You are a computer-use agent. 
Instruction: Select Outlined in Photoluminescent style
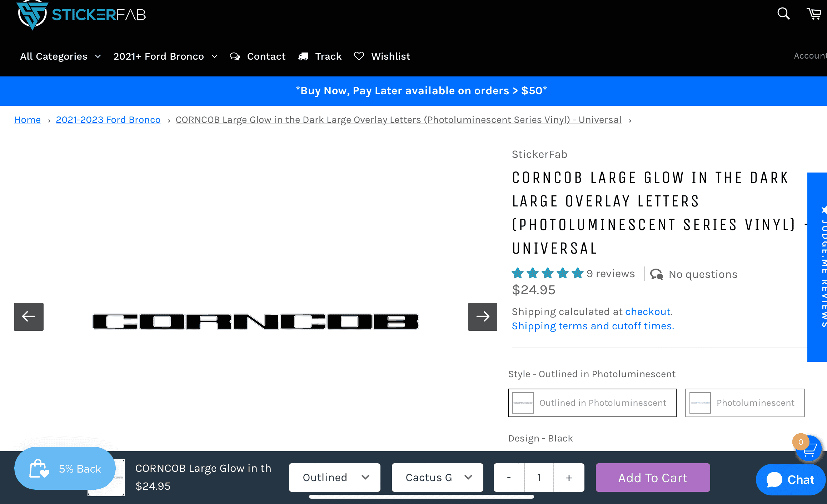[592, 403]
